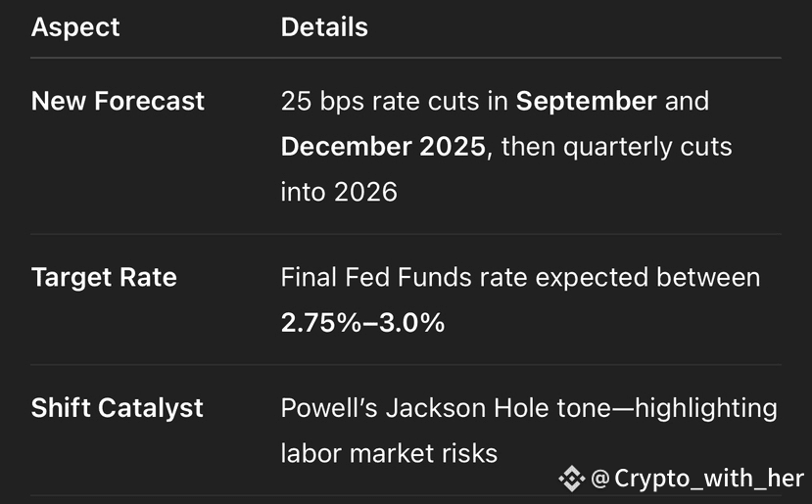Viewport: 812px width, 504px height.
Task: Click the Target Rate row label
Action: tap(104, 277)
